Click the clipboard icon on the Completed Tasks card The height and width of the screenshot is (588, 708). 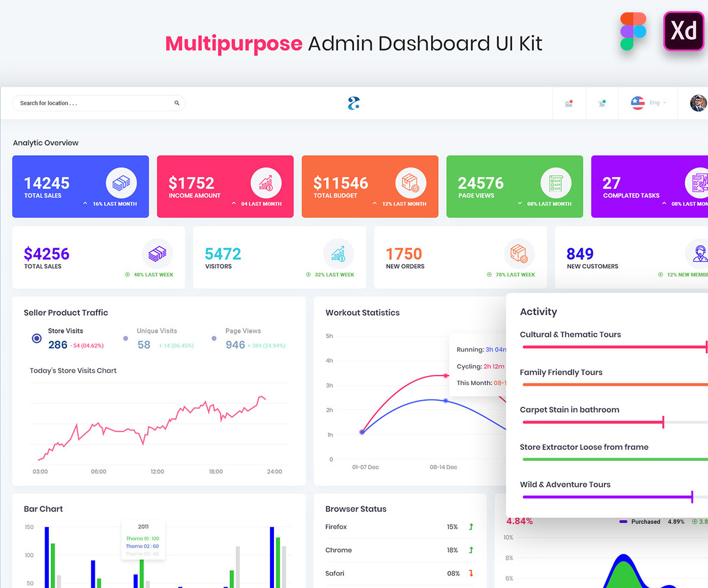(699, 182)
